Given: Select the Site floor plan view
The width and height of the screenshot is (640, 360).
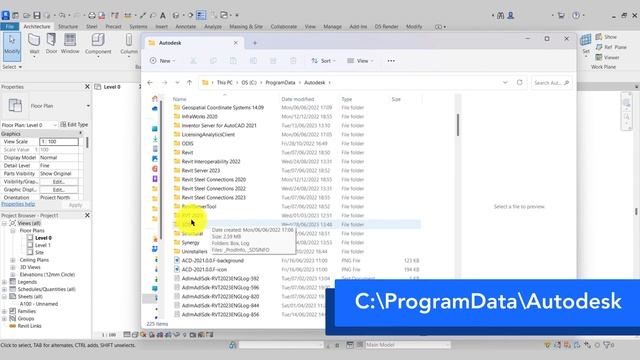Looking at the screenshot, I should tap(39, 253).
